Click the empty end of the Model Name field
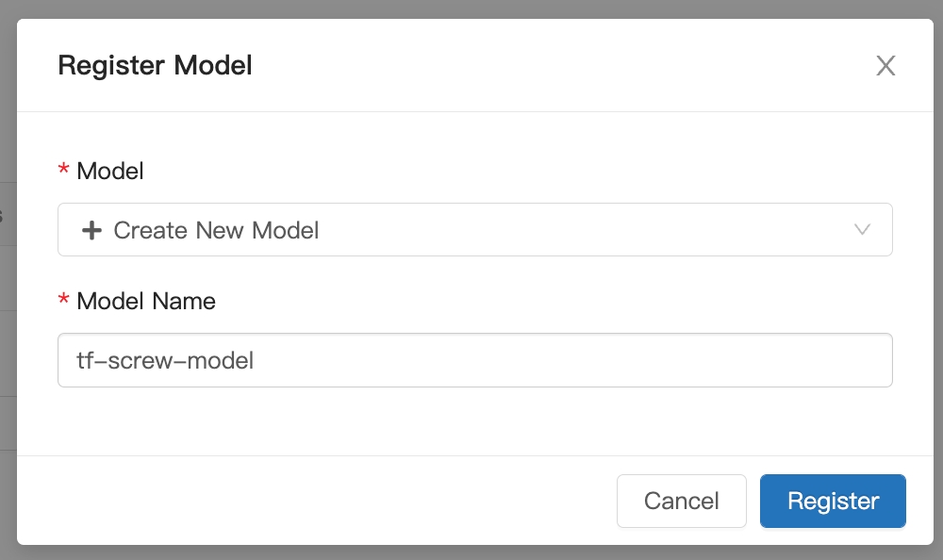943x560 pixels. pos(571,360)
